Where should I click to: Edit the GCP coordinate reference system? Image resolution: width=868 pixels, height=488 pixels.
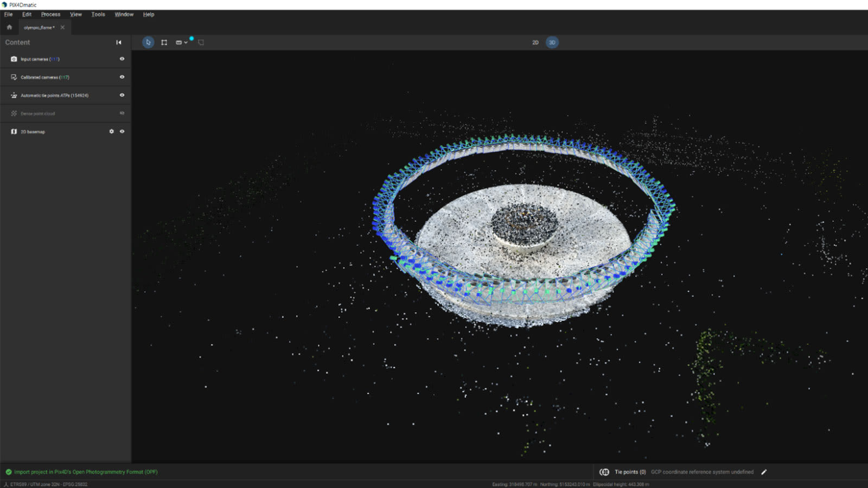point(764,472)
